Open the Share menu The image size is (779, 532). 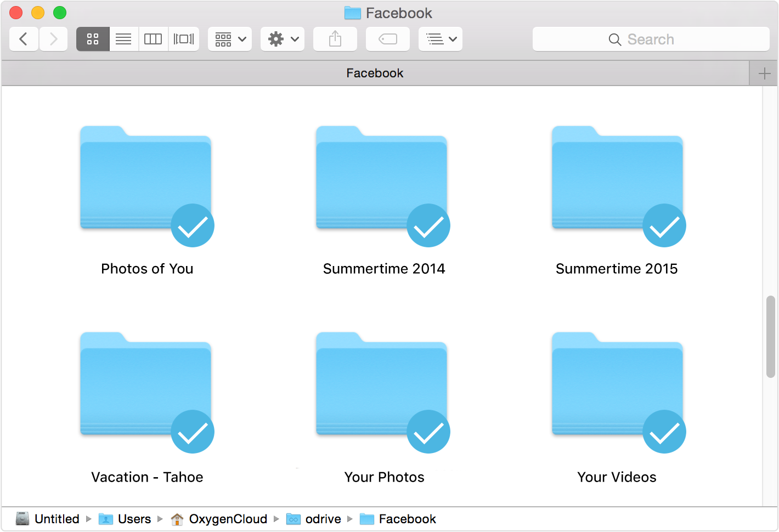click(335, 38)
